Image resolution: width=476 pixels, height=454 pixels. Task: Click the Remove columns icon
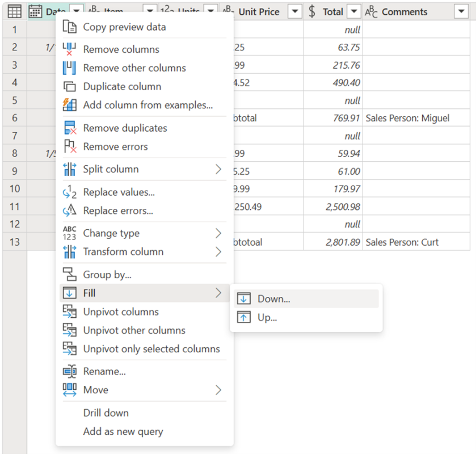(69, 49)
